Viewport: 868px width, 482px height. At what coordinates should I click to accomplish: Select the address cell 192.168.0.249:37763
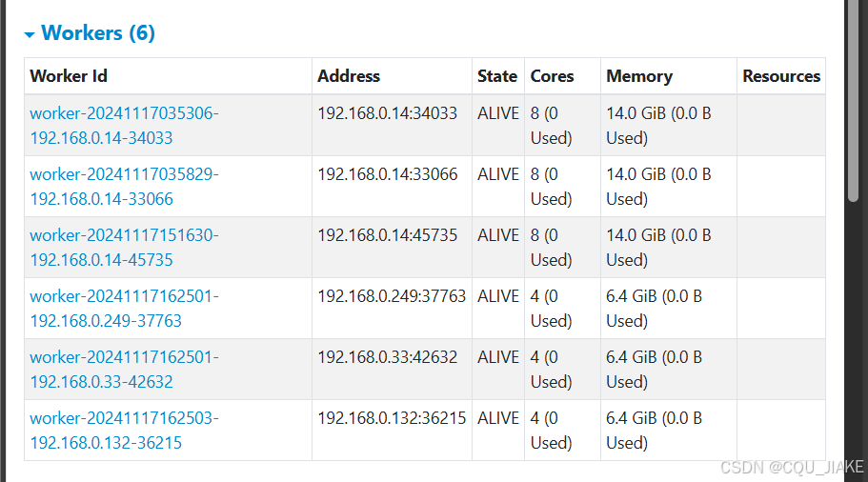coord(392,296)
